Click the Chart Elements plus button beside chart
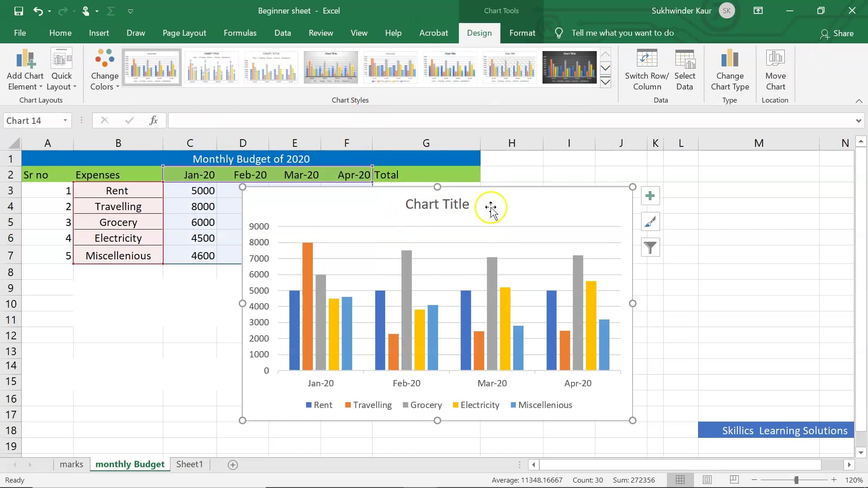This screenshot has width=868, height=488. click(x=651, y=196)
